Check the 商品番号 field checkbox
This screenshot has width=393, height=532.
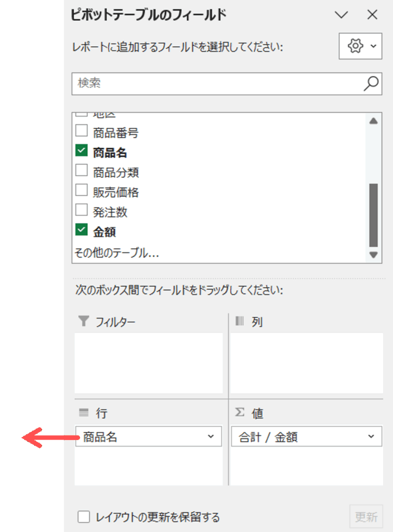(82, 131)
